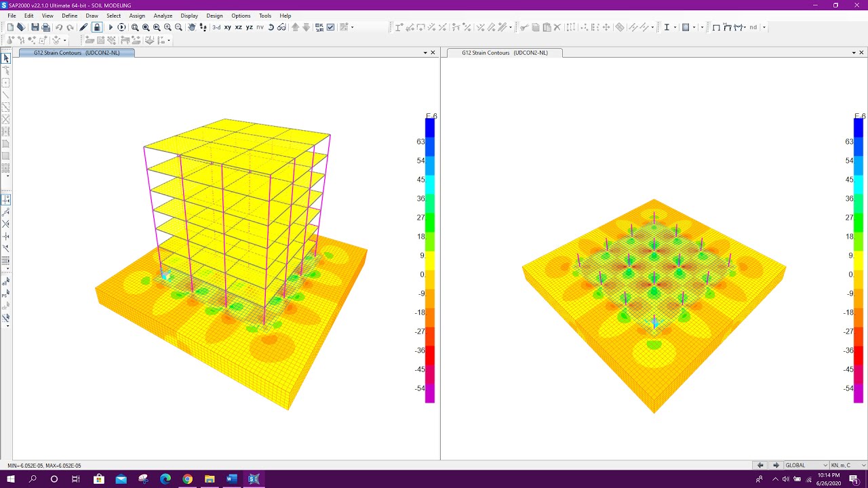Viewport: 868px width, 488px height.
Task: Run the analysis with the Run Analysis icon
Action: (110, 27)
